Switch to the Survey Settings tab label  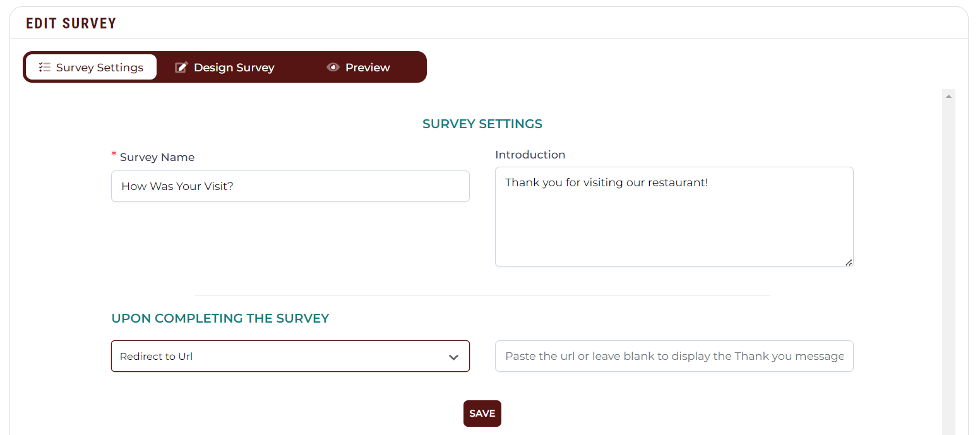pyautogui.click(x=100, y=67)
